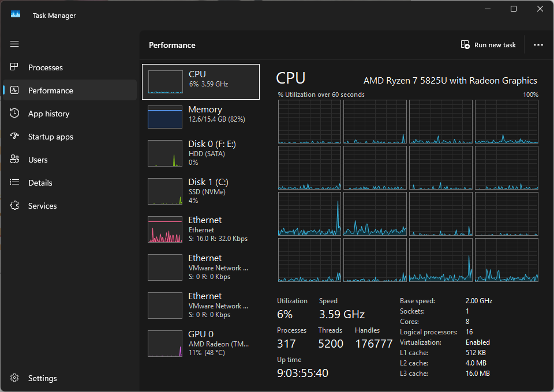Toggle the hamburger navigation menu

14,44
